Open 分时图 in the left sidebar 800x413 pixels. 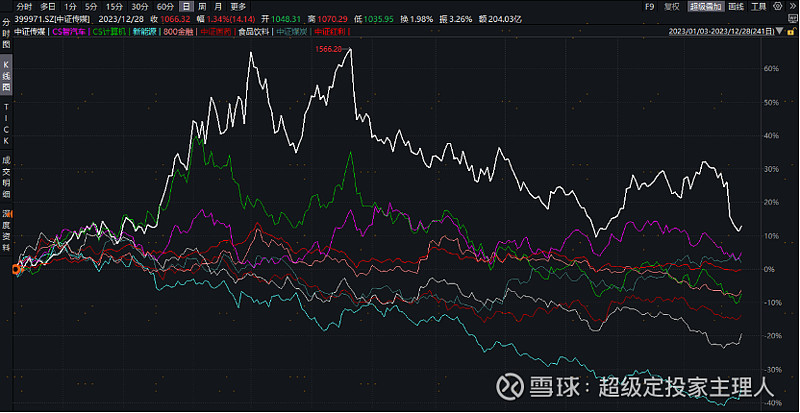point(6,34)
